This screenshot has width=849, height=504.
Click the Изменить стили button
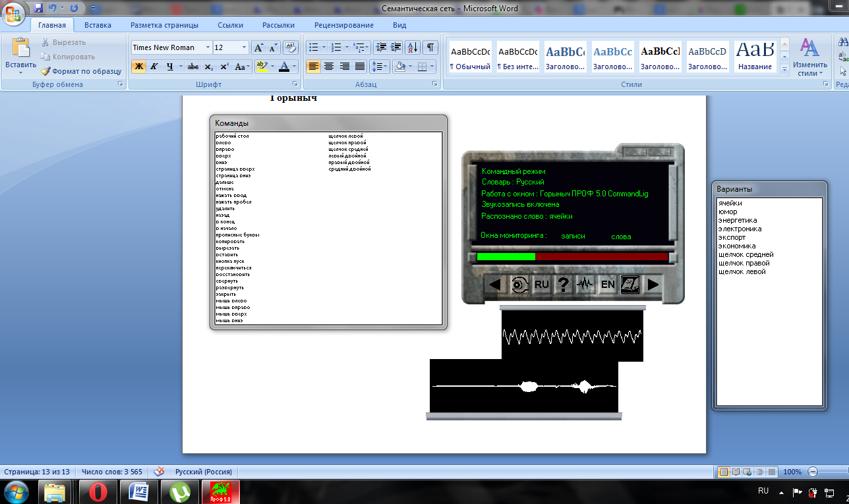click(809, 57)
